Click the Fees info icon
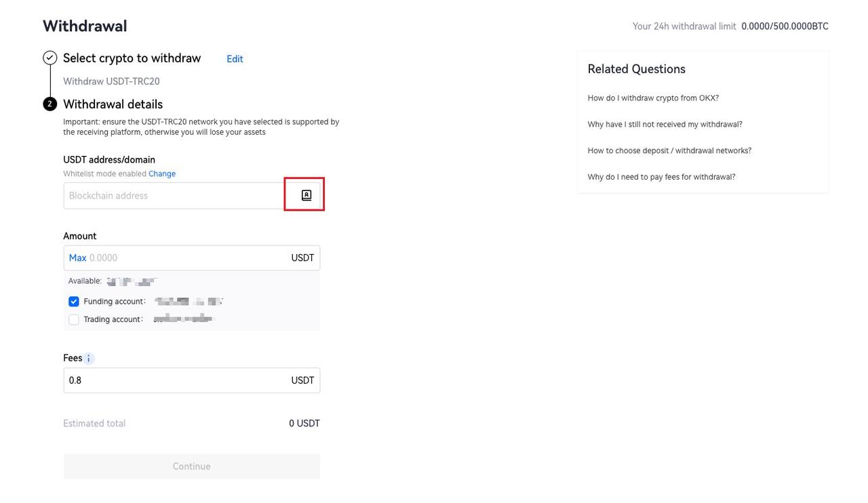Screen dimensions: 868x503 (x=90, y=358)
